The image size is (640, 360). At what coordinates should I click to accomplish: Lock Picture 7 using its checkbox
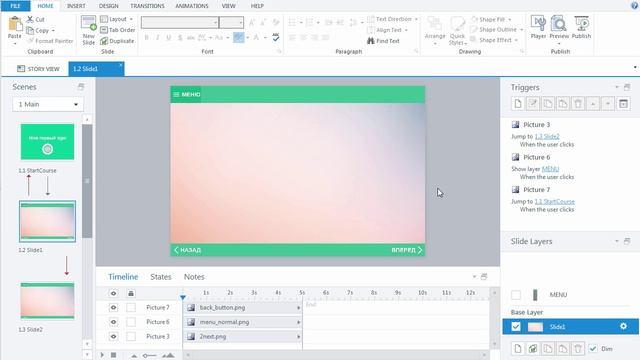click(131, 307)
